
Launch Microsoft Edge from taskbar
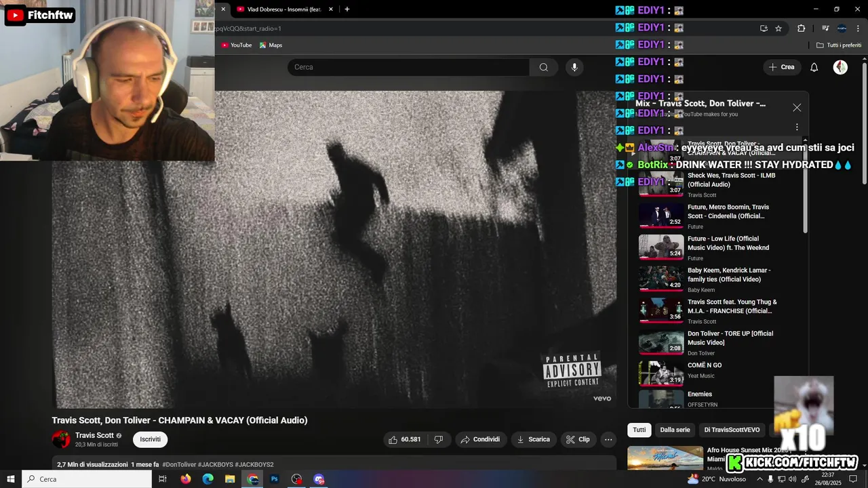208,479
